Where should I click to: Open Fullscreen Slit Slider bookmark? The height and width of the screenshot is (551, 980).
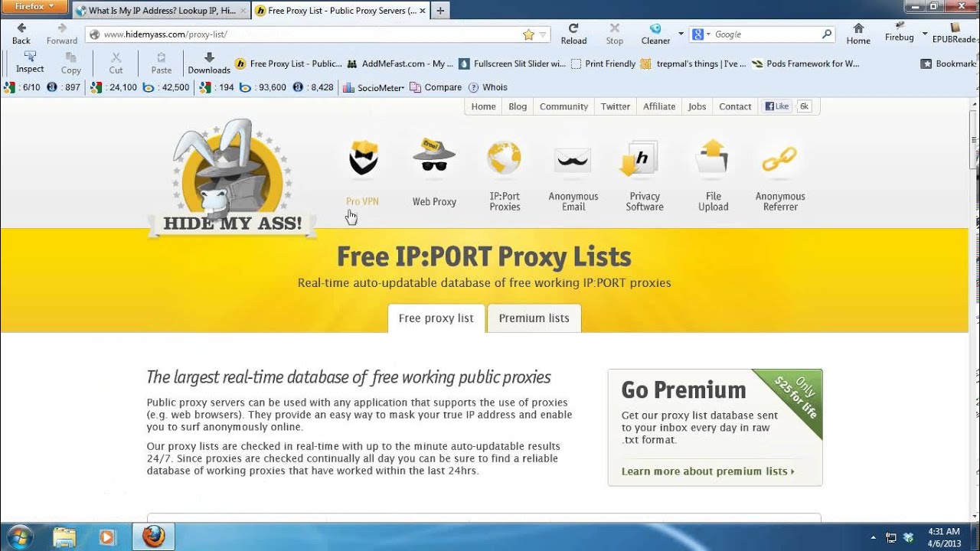point(512,64)
